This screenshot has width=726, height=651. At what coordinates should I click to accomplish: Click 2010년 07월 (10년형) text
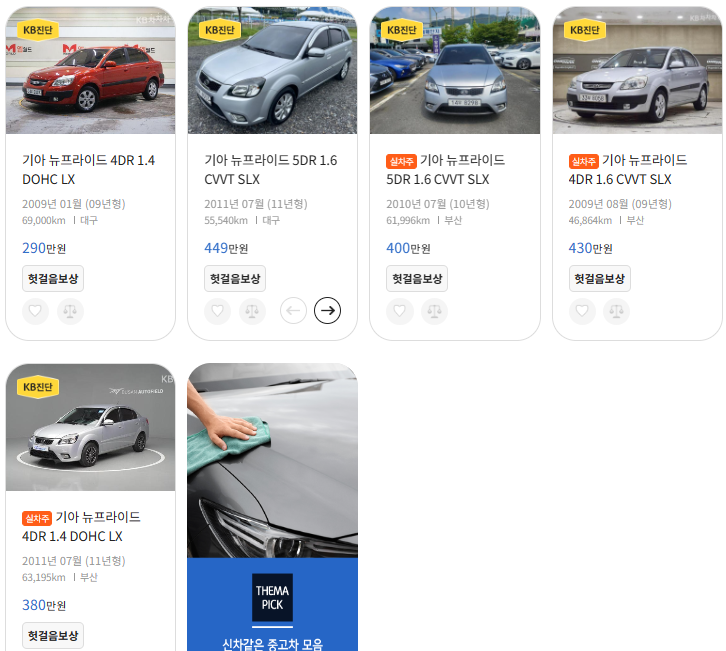438,204
